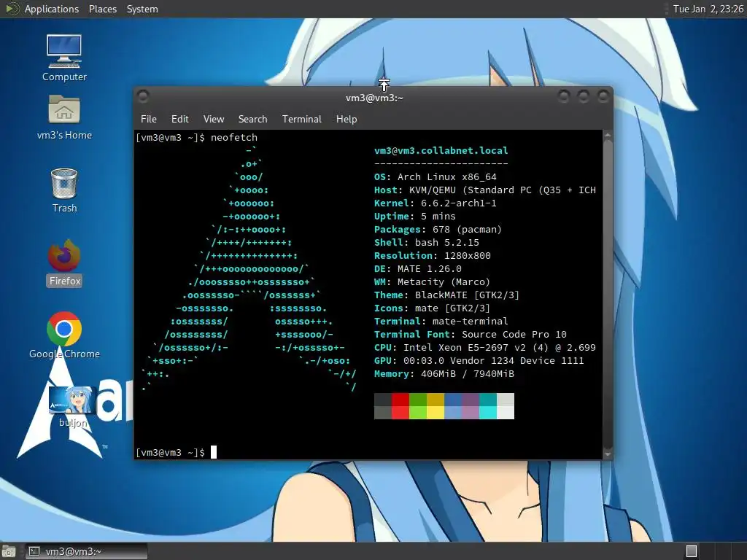The width and height of the screenshot is (747, 560).
Task: Click the WM: Metacity (Marco) line
Action: tap(432, 282)
